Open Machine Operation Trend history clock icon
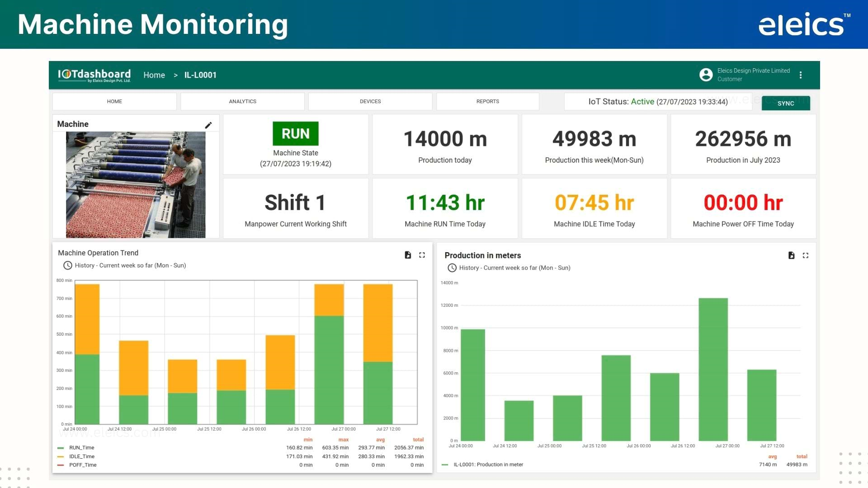Image resolution: width=868 pixels, height=488 pixels. click(67, 266)
